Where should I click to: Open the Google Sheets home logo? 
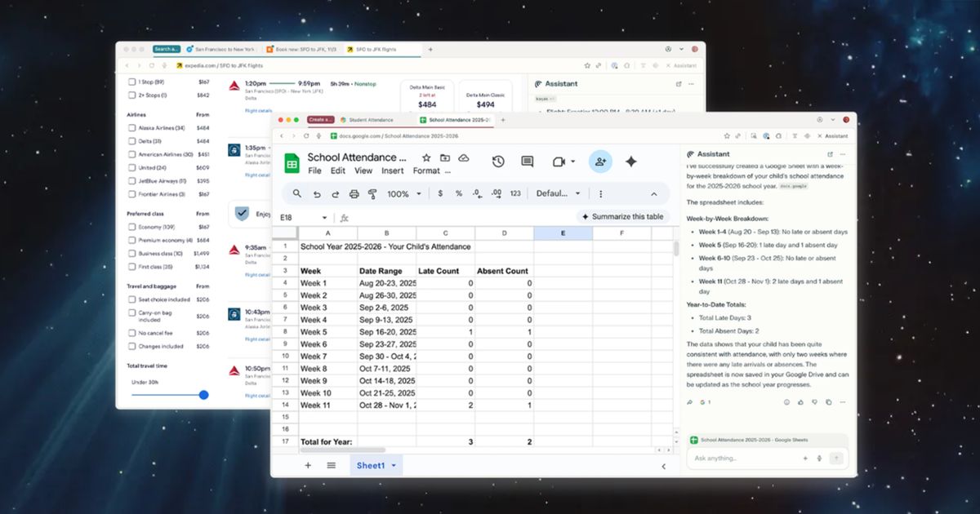(x=292, y=162)
